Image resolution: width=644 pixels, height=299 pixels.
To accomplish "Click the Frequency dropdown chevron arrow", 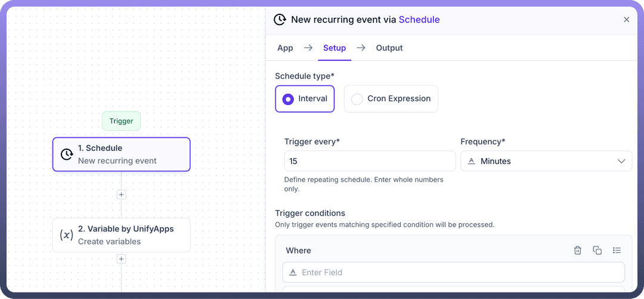I will [621, 161].
